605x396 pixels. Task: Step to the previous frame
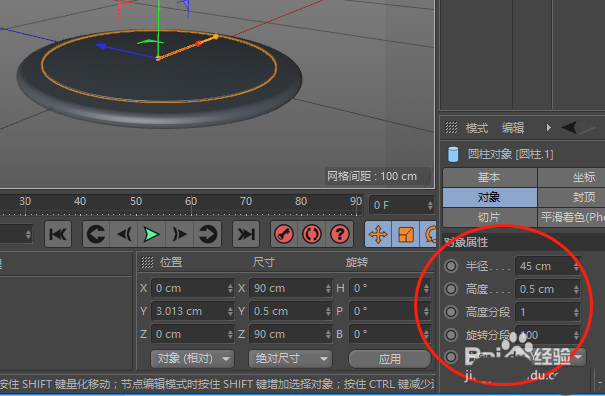pos(124,234)
